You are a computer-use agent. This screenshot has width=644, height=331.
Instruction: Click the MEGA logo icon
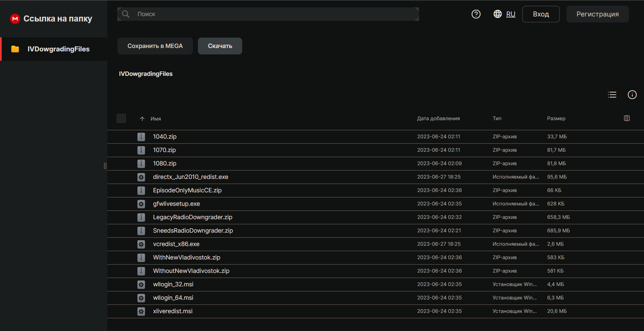click(x=15, y=19)
